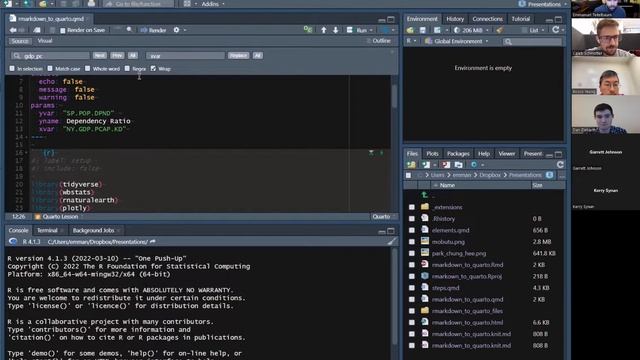Image resolution: width=640 pixels, height=360 pixels.
Task: Click the Render document button
Action: [153, 30]
